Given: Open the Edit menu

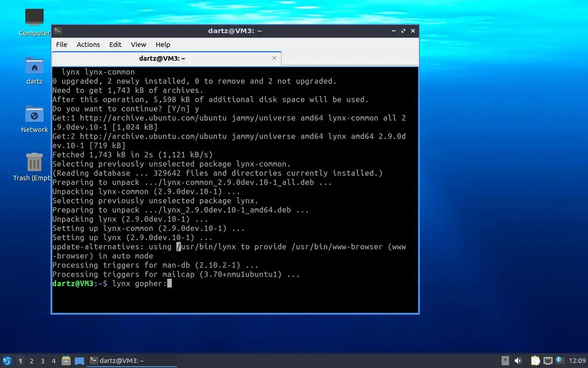Looking at the screenshot, I should point(115,45).
